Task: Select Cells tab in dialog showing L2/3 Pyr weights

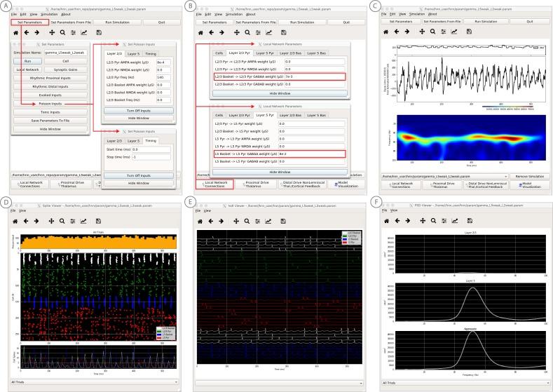Action: point(219,53)
